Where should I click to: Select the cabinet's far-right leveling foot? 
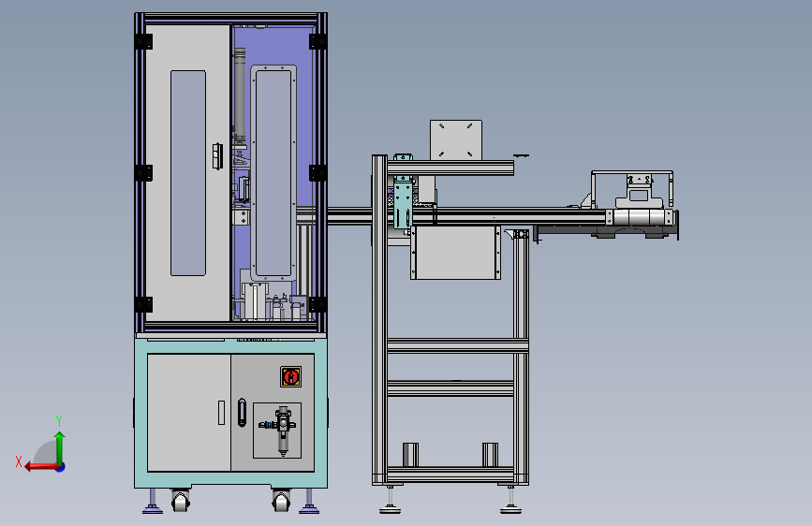309,501
